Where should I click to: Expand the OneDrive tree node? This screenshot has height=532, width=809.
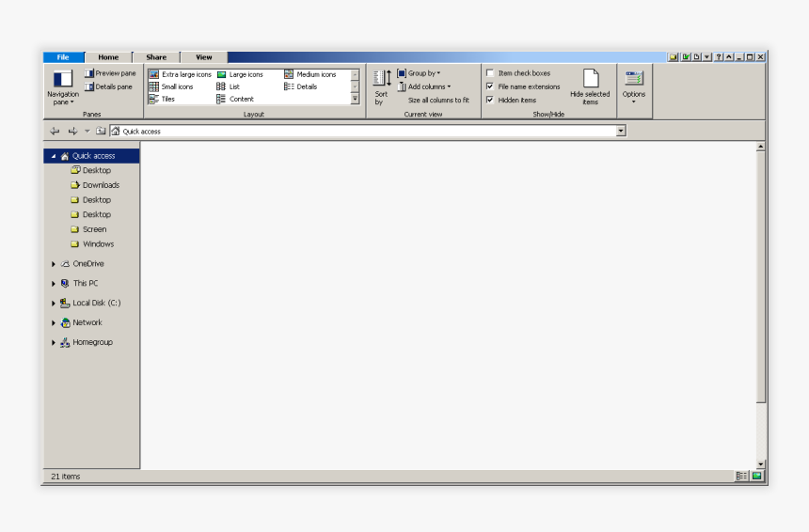coord(53,264)
